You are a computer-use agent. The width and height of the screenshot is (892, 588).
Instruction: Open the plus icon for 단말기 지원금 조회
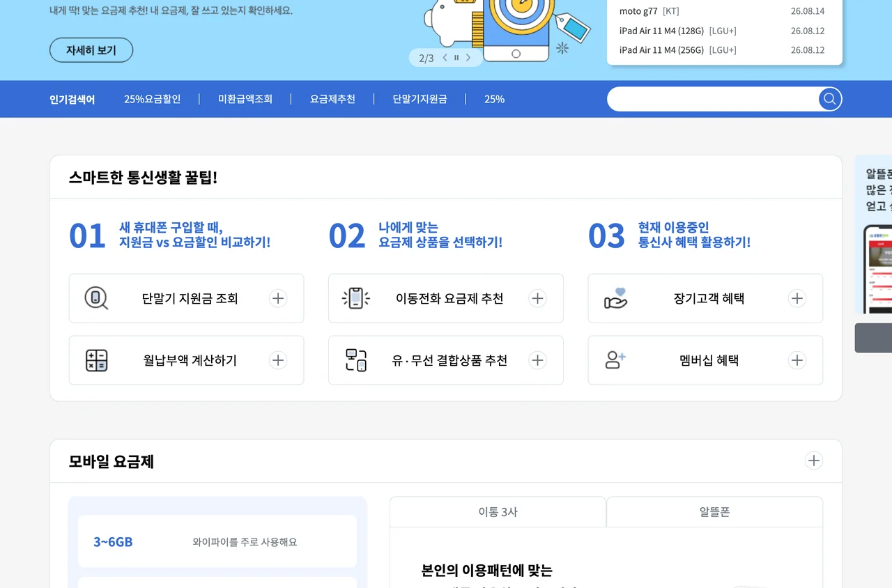[278, 298]
